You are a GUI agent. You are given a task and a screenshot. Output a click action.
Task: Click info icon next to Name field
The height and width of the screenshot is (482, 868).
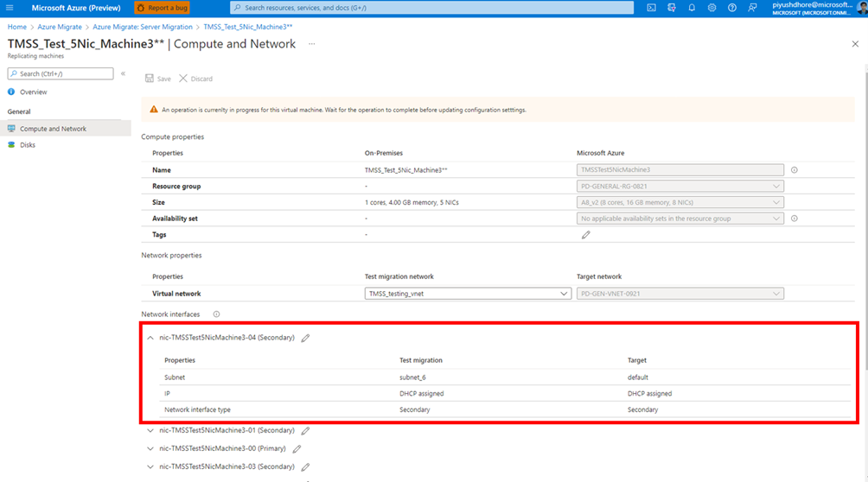[x=795, y=170]
